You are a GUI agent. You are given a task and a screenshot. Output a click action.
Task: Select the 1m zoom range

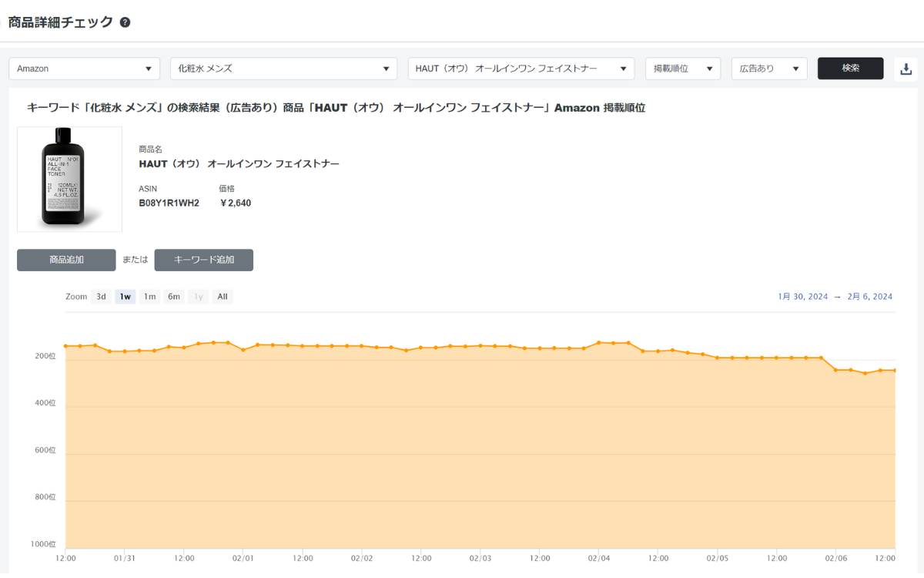150,297
